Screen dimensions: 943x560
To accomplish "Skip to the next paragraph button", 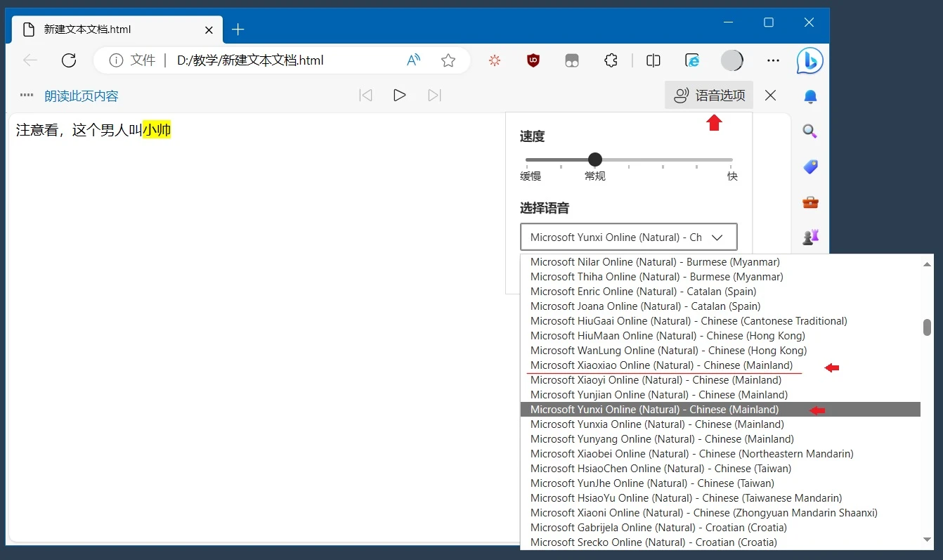I will point(434,96).
